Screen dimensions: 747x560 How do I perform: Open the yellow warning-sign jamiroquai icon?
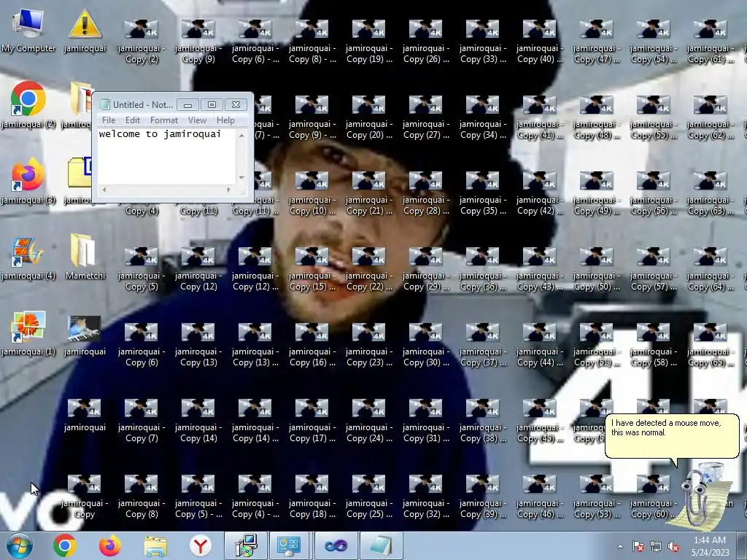(x=85, y=31)
